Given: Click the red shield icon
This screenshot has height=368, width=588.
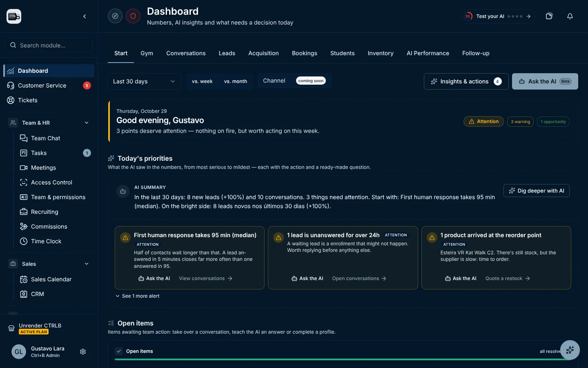Looking at the screenshot, I should click(133, 16).
